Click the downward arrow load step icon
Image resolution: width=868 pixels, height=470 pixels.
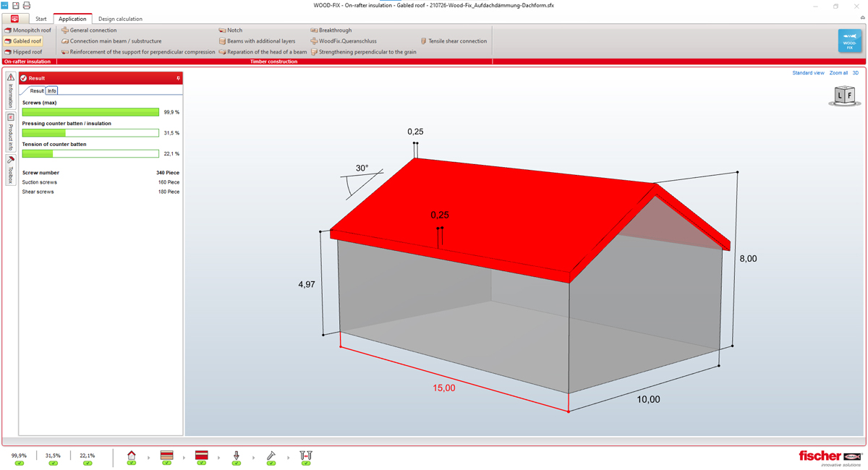tap(237, 456)
